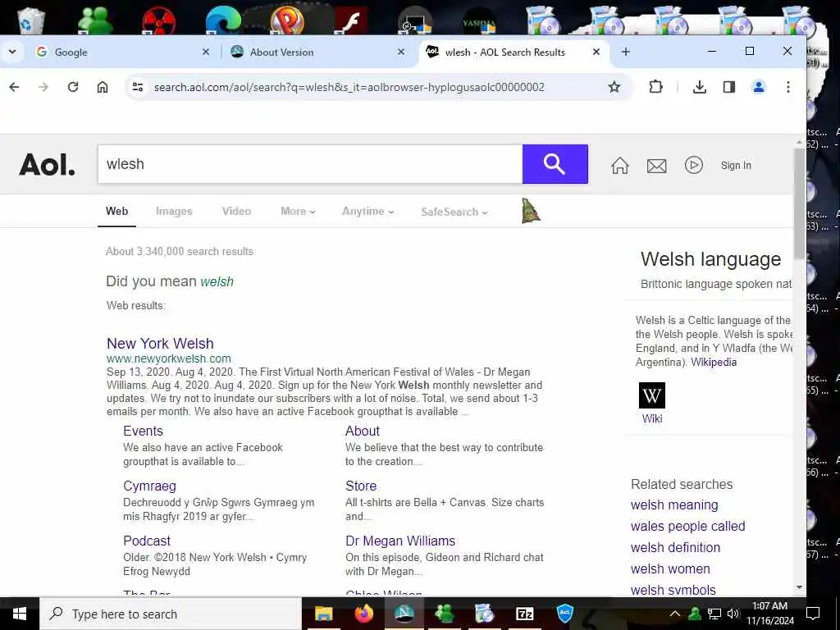Open File Explorer from the taskbar

click(323, 614)
